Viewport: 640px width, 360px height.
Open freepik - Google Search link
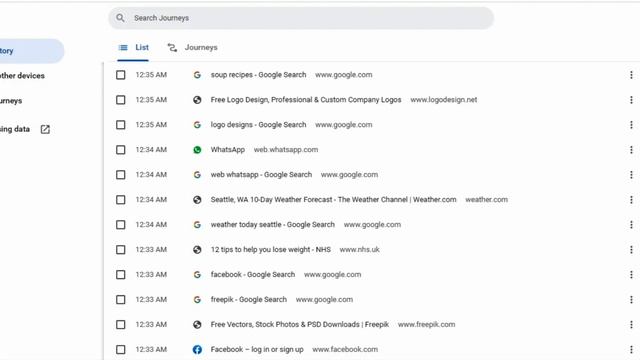tap(249, 300)
